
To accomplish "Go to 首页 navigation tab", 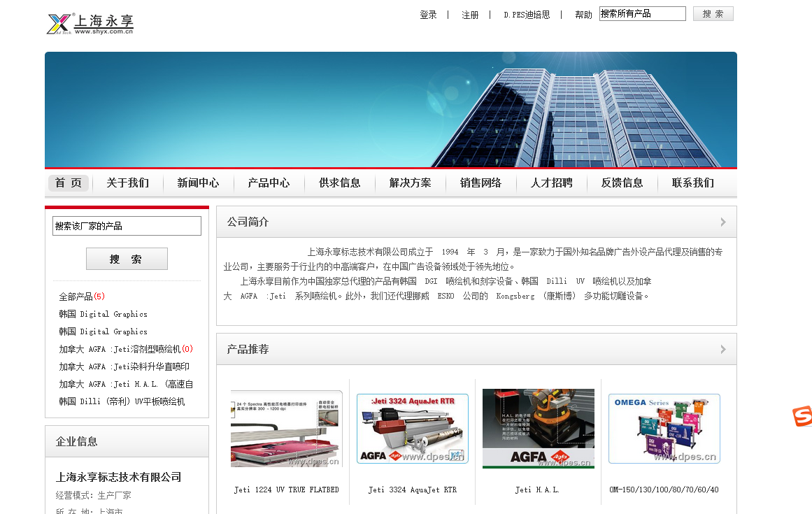I will 69,183.
